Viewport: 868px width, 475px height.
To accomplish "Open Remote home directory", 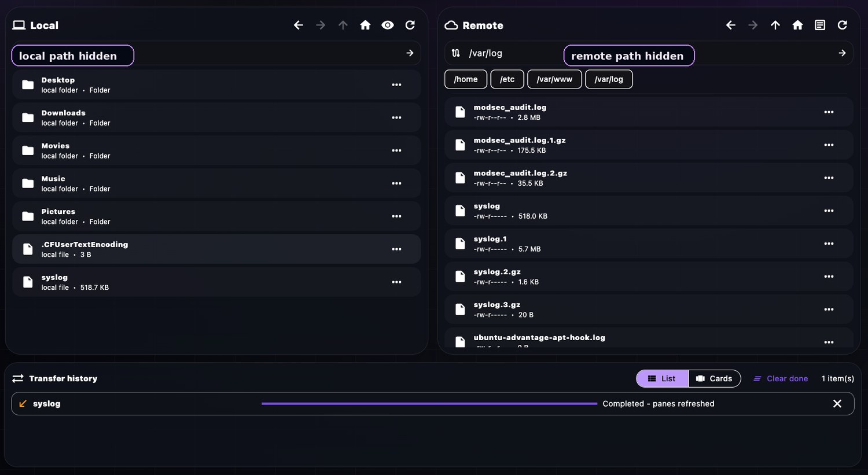I will tap(797, 25).
